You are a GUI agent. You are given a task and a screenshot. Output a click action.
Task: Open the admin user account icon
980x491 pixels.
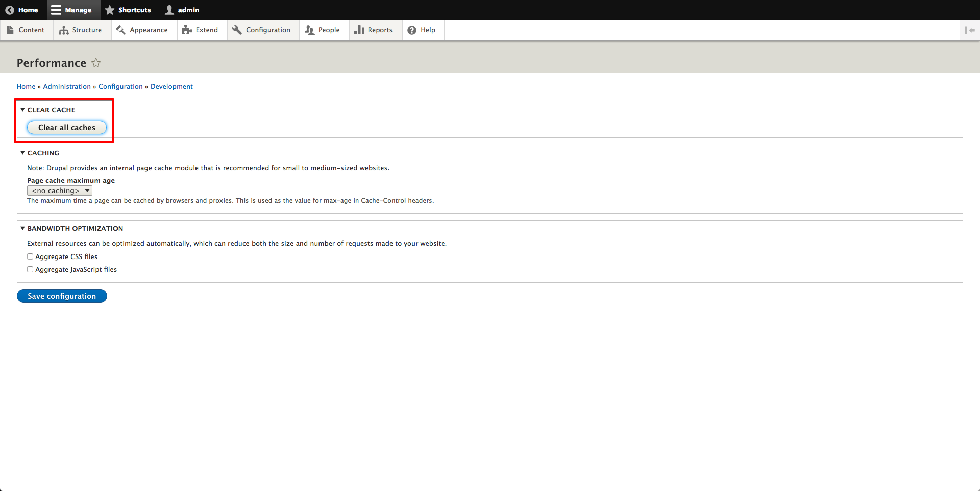pos(169,10)
